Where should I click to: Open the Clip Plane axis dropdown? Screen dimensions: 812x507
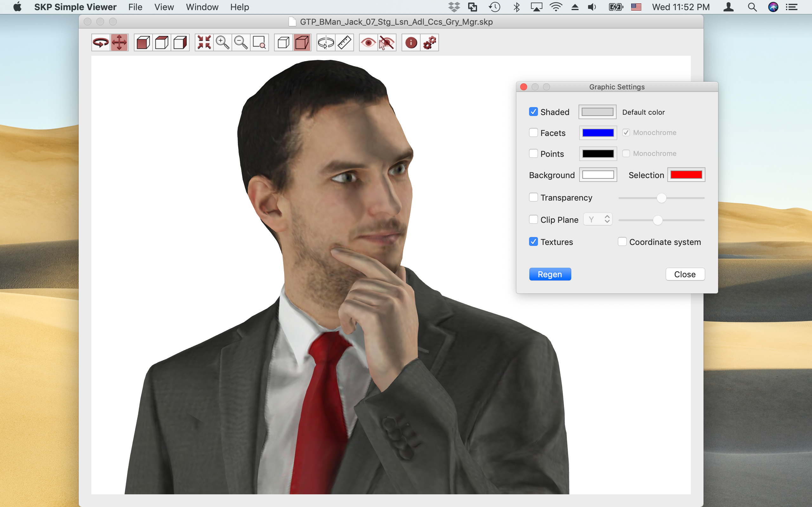click(598, 219)
